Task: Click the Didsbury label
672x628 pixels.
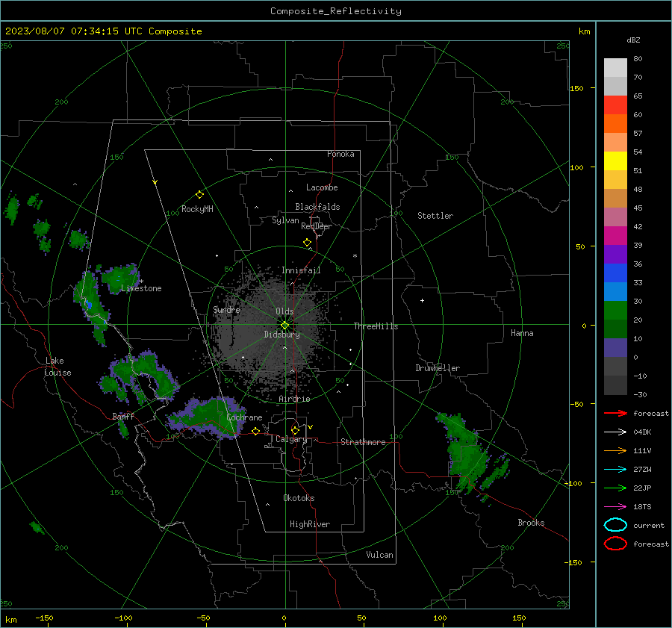Action: point(281,335)
